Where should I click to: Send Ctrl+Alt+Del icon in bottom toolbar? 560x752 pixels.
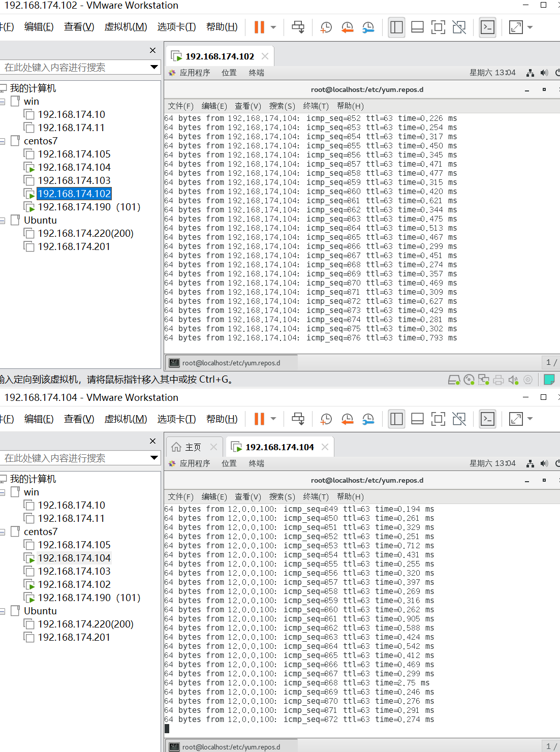pyautogui.click(x=298, y=419)
